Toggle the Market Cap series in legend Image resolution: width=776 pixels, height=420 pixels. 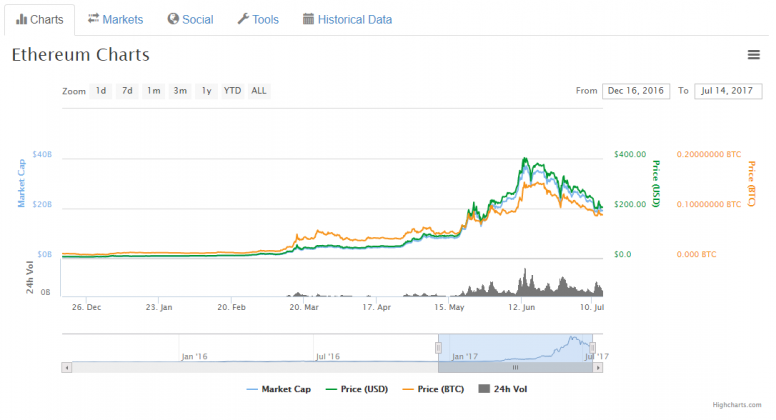(x=278, y=389)
